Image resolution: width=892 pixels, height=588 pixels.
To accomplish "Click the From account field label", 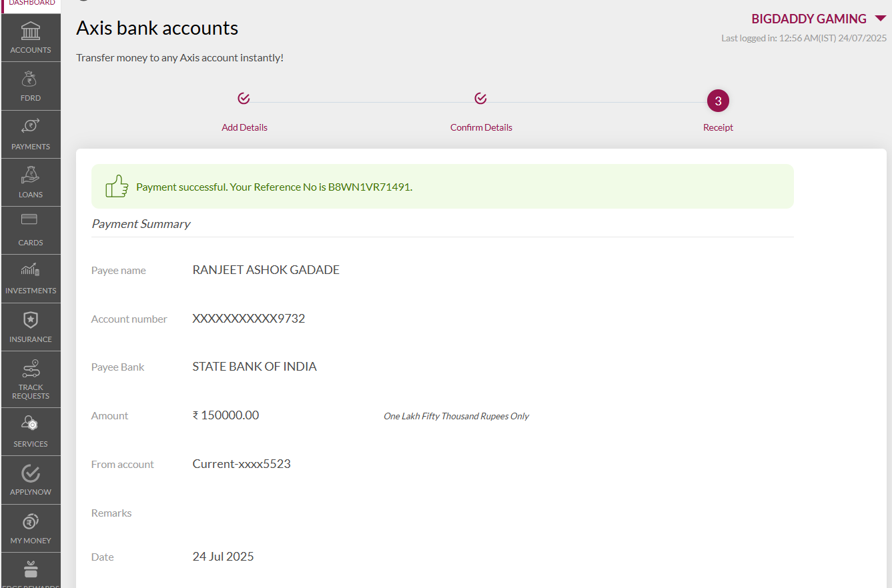I will point(123,465).
